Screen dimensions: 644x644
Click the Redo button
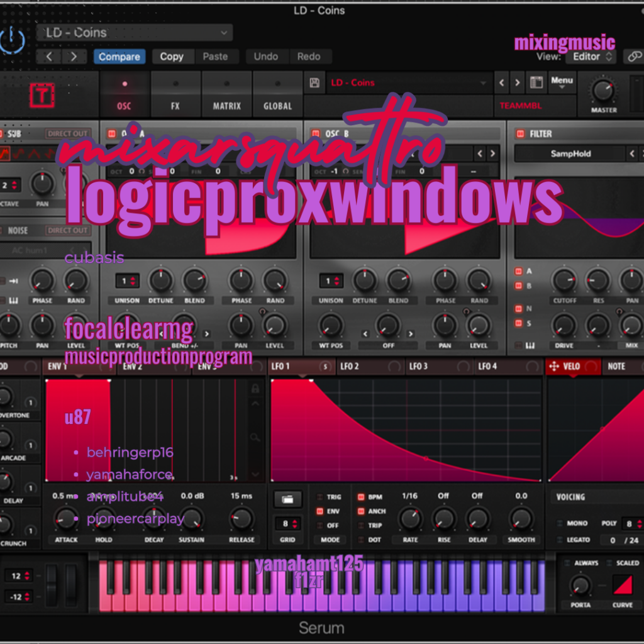309,56
